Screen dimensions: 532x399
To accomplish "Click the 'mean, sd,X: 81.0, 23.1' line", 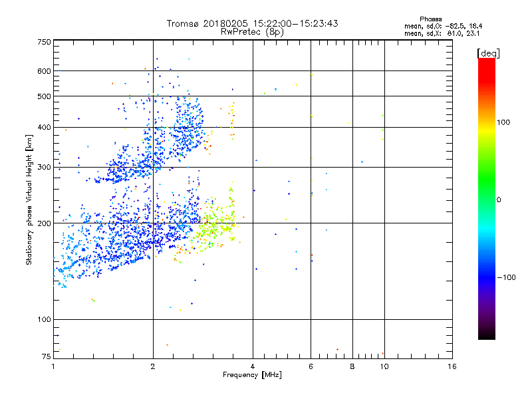I will pyautogui.click(x=442, y=33).
